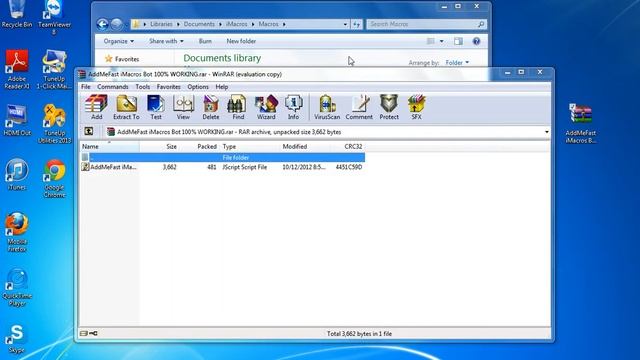Toggle the Explorer preview pane button
640x360 pixels.
[x=458, y=41]
